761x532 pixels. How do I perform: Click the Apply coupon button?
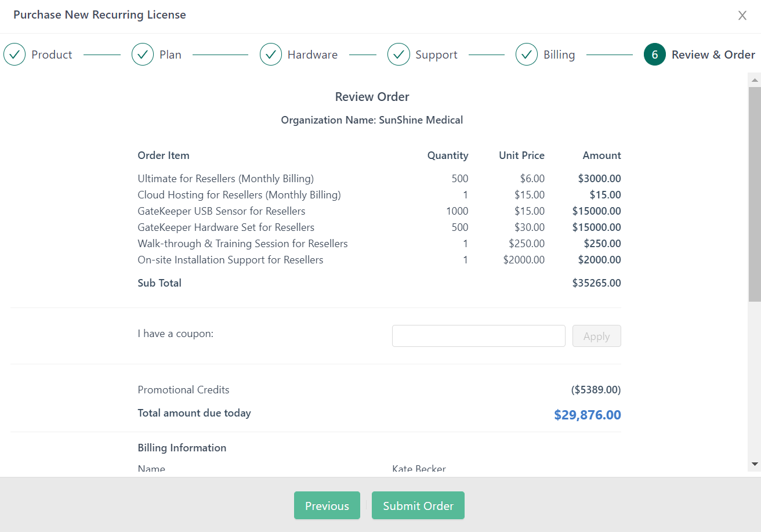596,335
